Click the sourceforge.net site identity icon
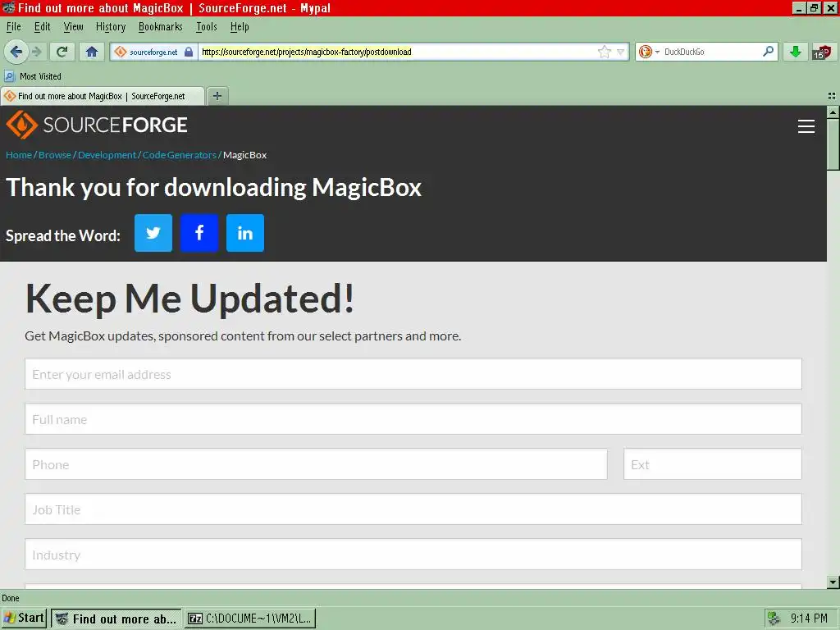 (x=121, y=52)
